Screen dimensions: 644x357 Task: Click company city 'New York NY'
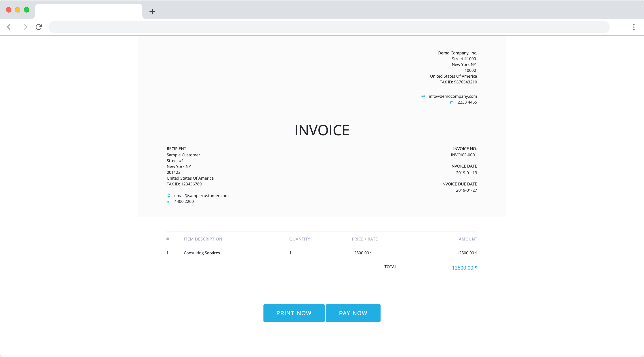(464, 65)
